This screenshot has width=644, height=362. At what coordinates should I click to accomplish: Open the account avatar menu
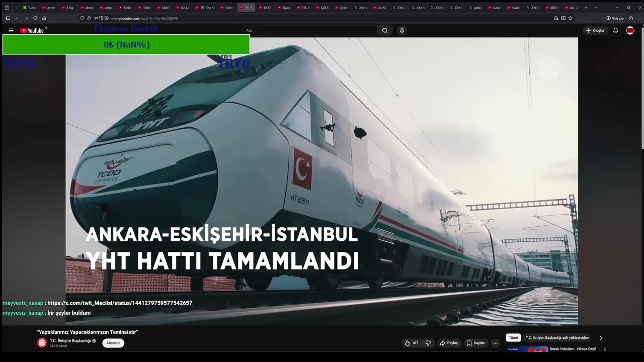pos(630,31)
